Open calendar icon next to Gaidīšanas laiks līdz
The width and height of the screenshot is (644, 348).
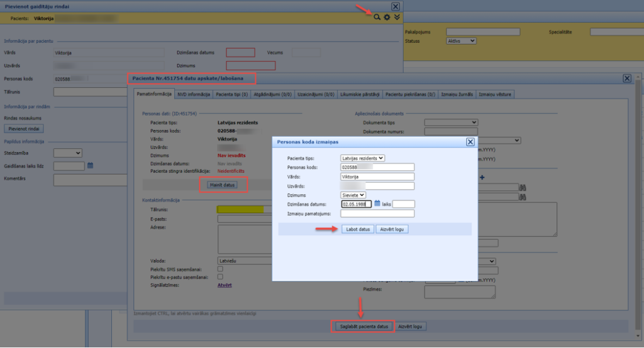(91, 166)
